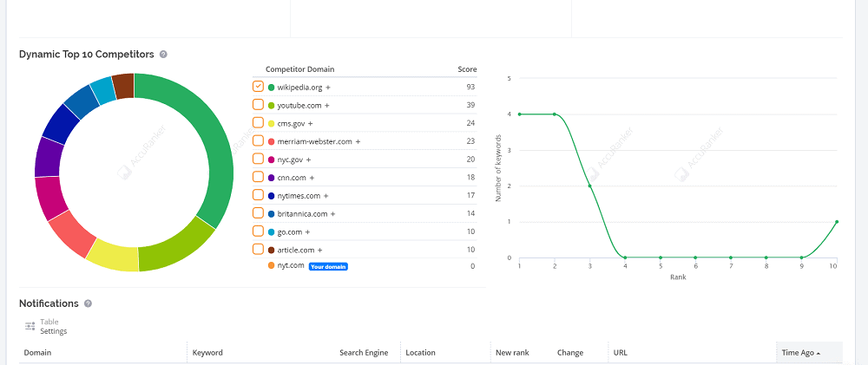868x365 pixels.
Task: Click the Domain column header
Action: pyautogui.click(x=37, y=353)
